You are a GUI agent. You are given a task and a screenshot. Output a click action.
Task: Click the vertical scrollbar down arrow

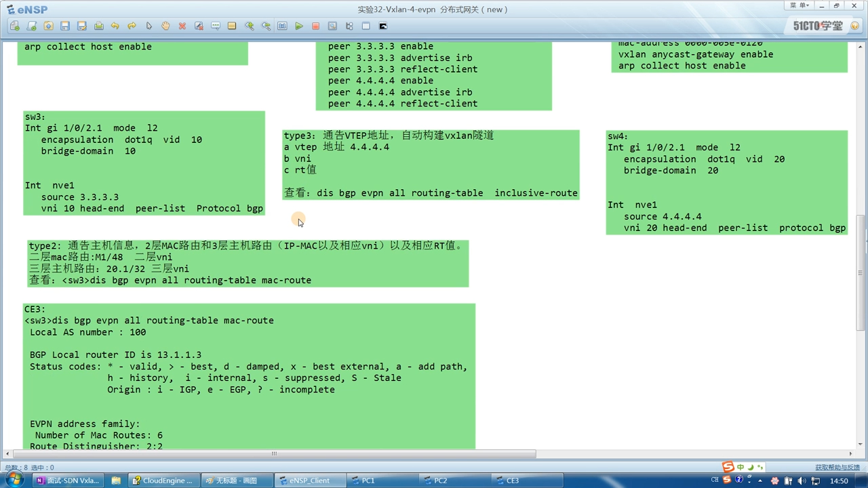pos(861,445)
